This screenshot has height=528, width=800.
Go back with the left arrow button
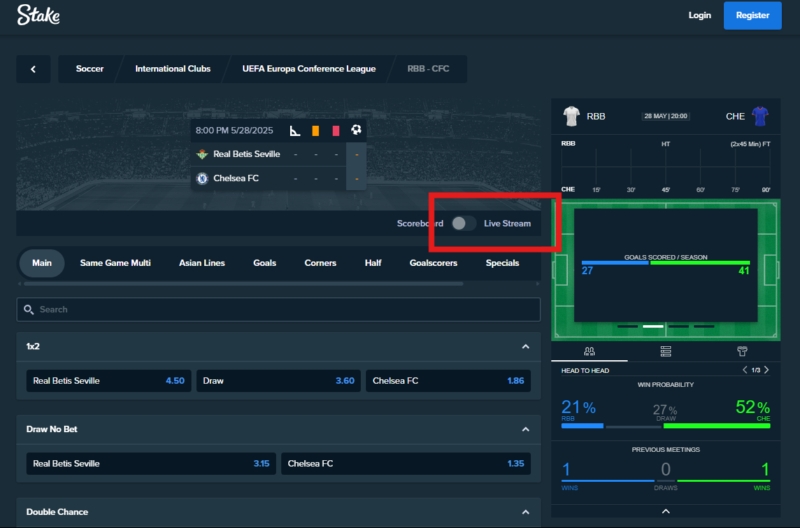pyautogui.click(x=33, y=69)
